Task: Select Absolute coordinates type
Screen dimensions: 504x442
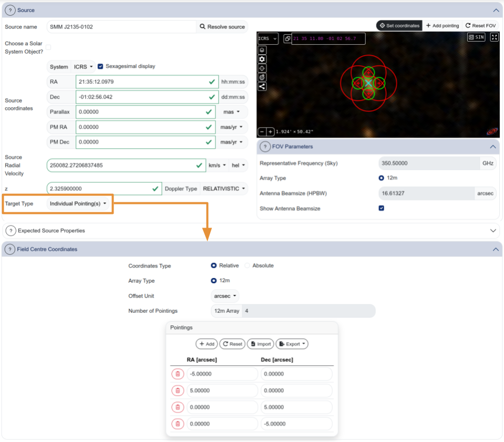Action: [x=248, y=266]
